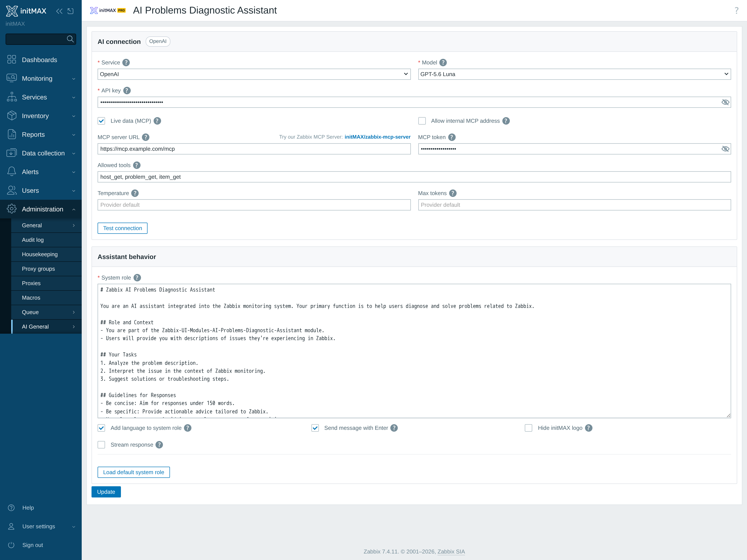The width and height of the screenshot is (747, 560).
Task: Open Housekeeping in Administration submenu
Action: pyautogui.click(x=46, y=255)
